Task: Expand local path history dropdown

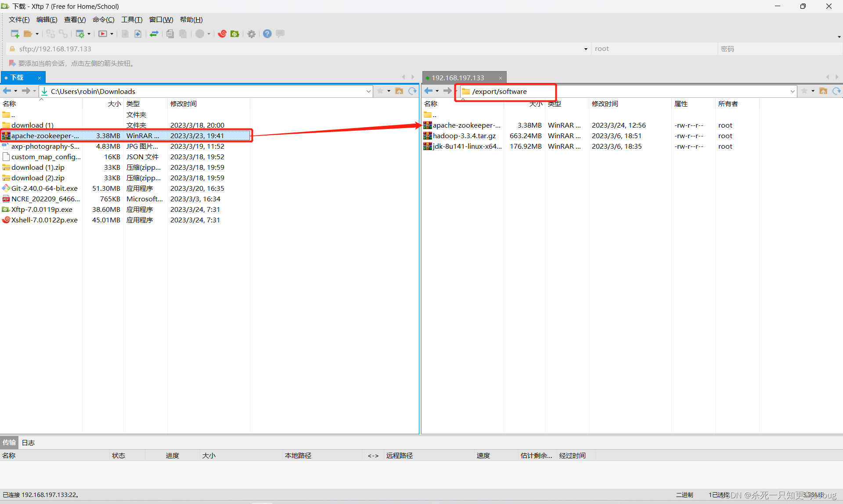Action: (368, 91)
